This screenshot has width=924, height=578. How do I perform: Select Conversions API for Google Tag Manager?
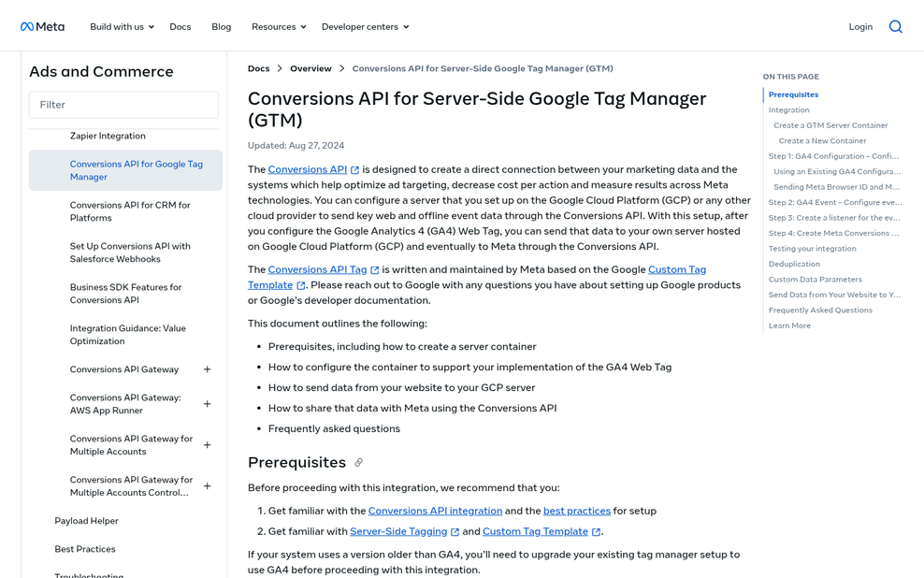[125, 170]
